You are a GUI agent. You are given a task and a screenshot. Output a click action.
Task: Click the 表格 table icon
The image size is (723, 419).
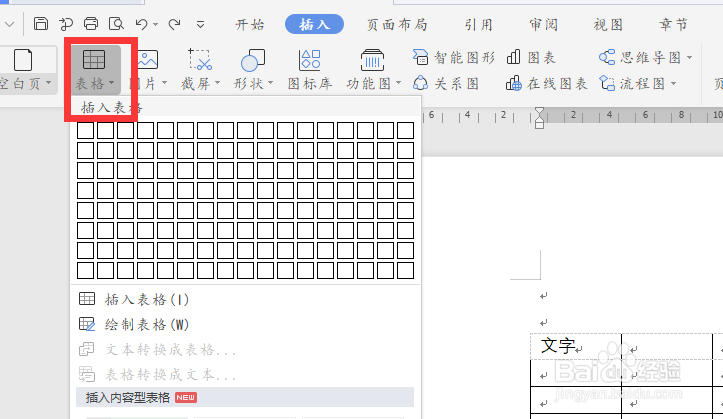tap(94, 59)
